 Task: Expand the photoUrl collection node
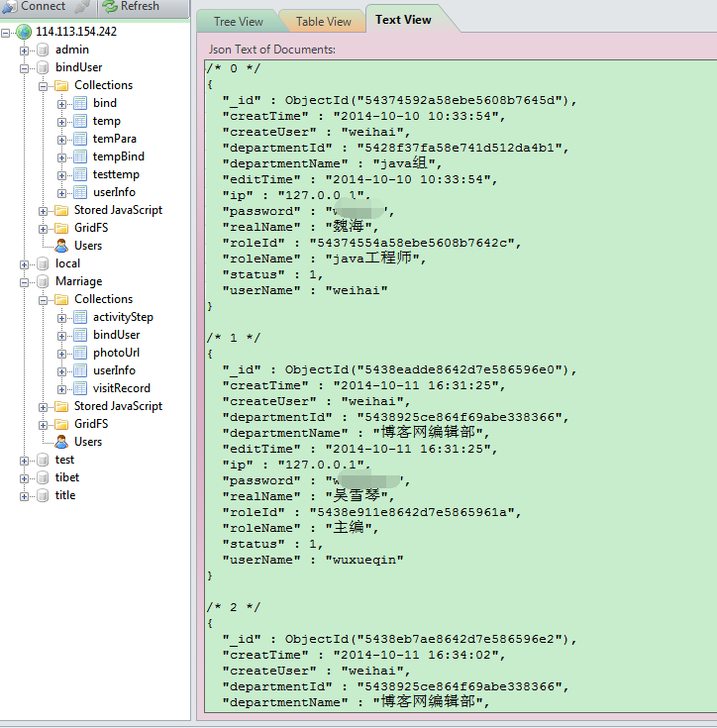pyautogui.click(x=61, y=354)
